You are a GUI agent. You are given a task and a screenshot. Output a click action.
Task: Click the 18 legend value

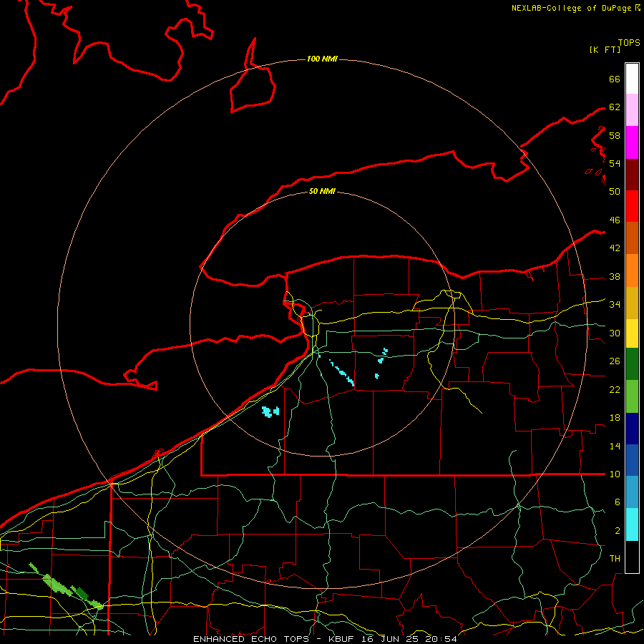(x=615, y=418)
